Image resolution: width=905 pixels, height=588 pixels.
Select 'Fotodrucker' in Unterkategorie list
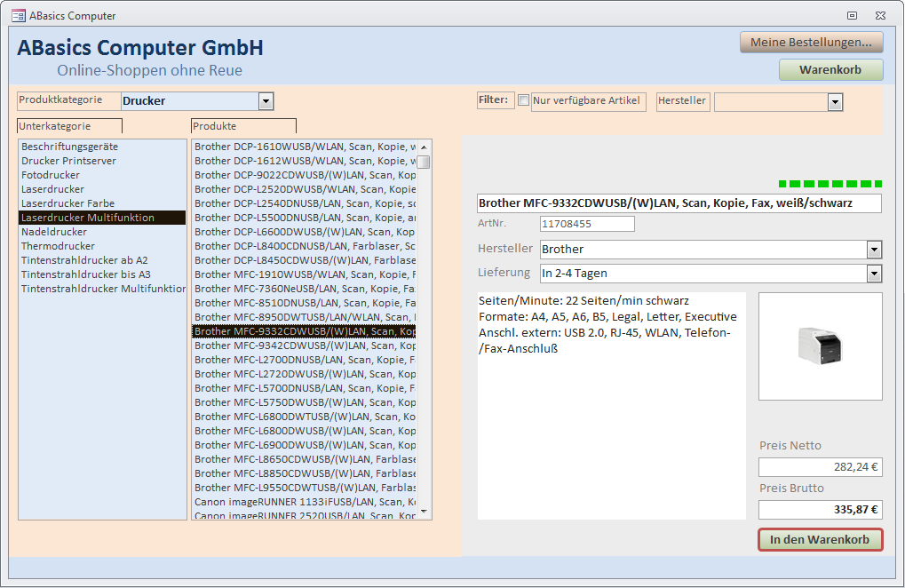(x=51, y=175)
